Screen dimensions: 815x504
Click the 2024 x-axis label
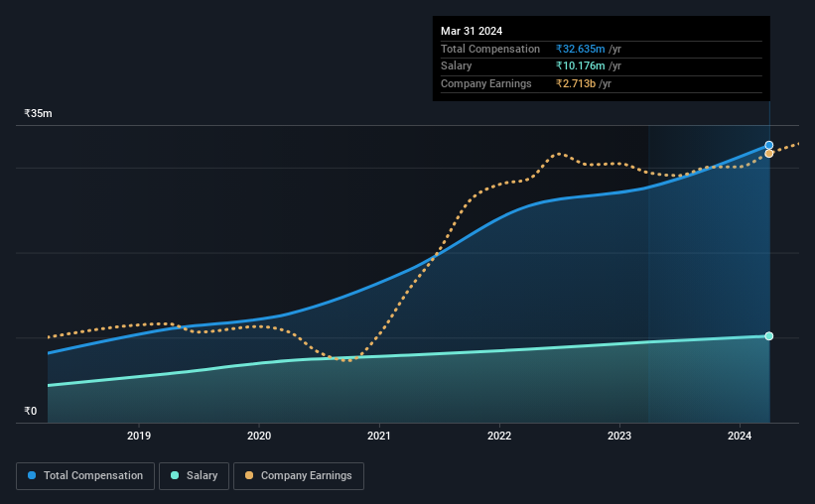[740, 436]
